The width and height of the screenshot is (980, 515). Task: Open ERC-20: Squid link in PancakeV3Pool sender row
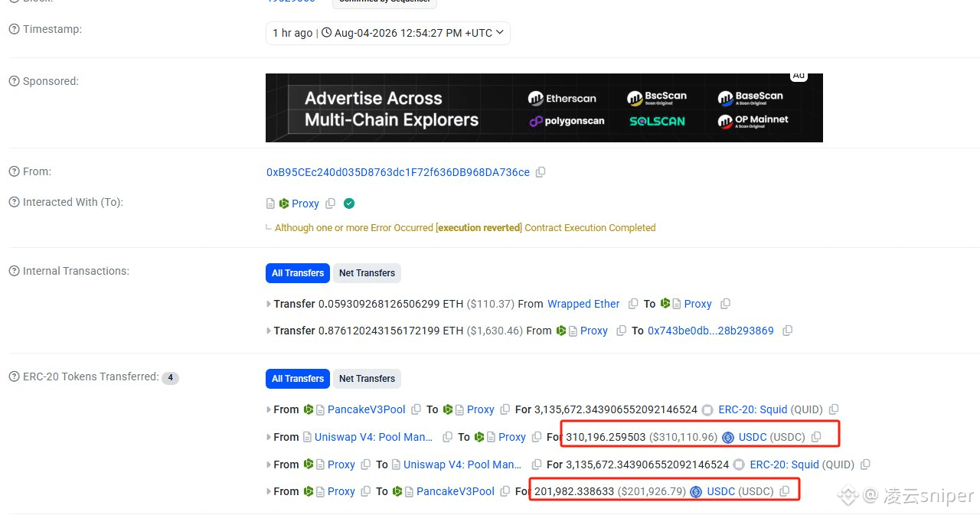(x=753, y=409)
